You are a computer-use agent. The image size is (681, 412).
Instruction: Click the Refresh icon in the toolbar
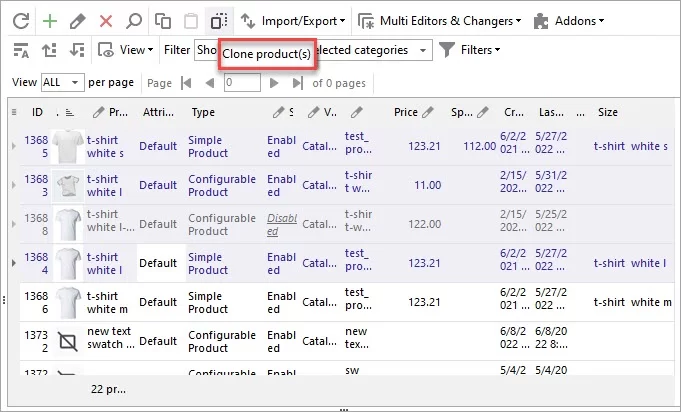[x=21, y=21]
